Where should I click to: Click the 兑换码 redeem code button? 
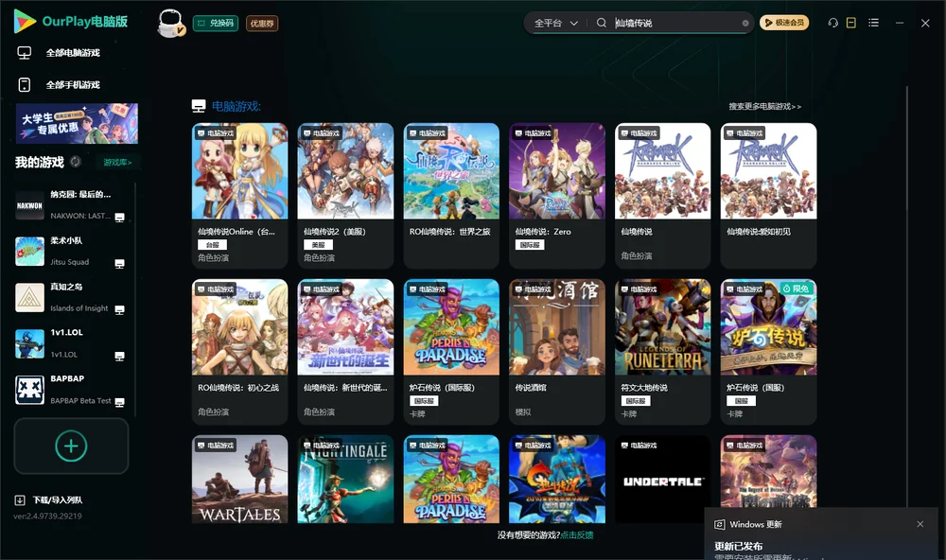coord(216,23)
